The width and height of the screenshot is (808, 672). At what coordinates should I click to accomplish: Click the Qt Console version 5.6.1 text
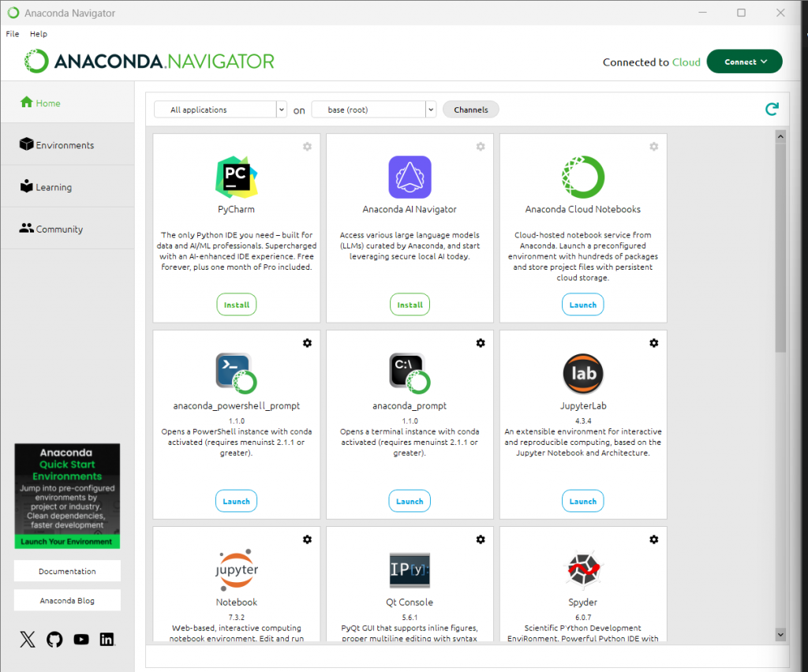click(x=410, y=617)
